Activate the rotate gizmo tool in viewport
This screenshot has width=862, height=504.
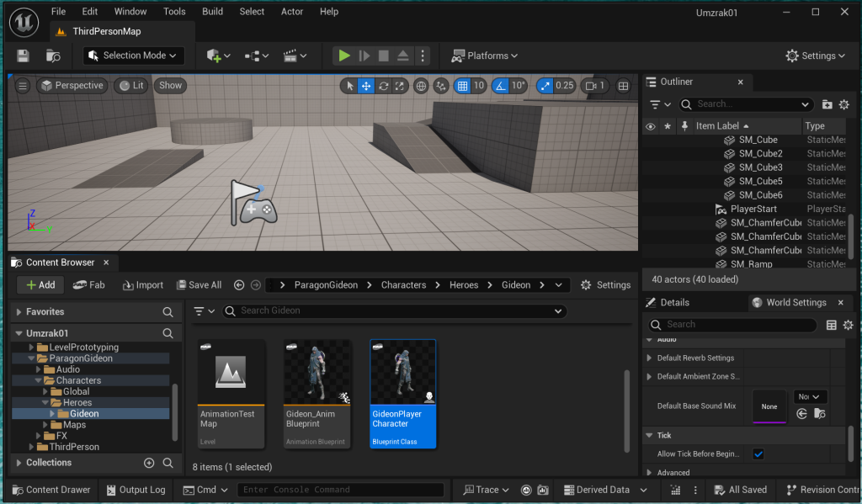(x=383, y=86)
